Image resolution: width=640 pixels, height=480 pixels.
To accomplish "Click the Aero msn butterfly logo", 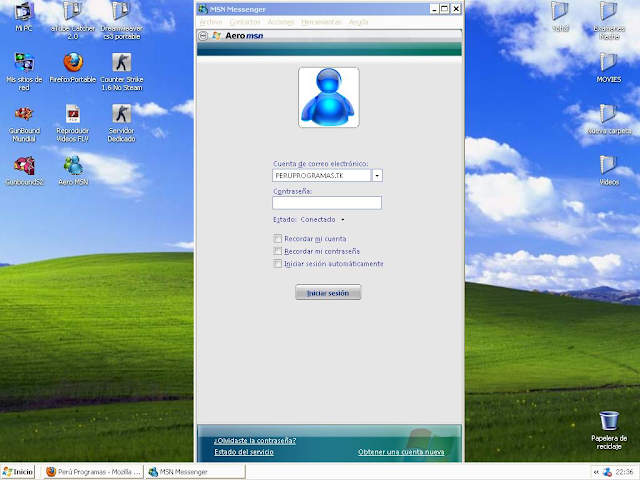I will tap(216, 36).
